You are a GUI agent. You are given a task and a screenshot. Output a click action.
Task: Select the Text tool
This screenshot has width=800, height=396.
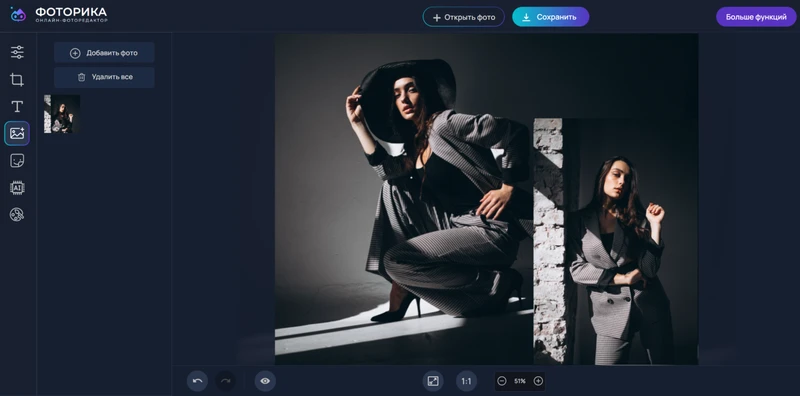[17, 107]
